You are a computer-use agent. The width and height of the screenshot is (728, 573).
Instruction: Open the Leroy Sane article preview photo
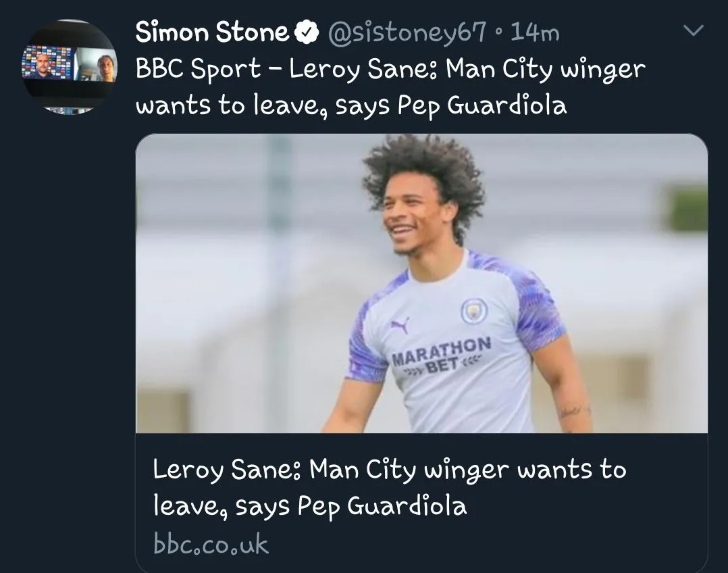tap(421, 284)
